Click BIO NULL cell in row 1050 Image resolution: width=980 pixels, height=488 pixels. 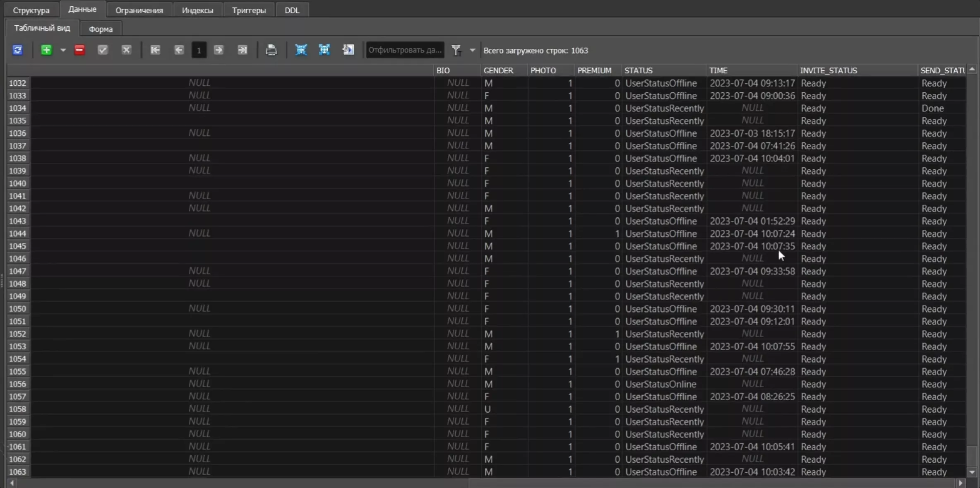[457, 308]
